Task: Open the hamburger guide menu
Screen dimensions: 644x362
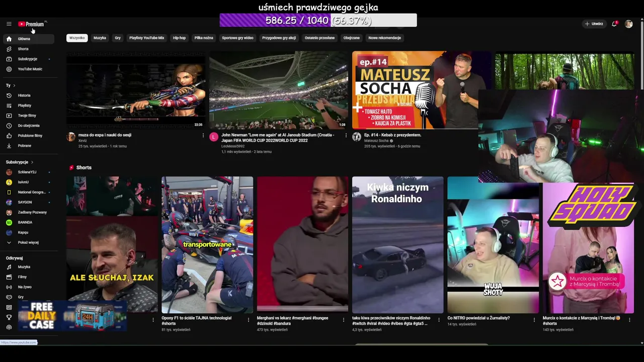Action: (9, 24)
